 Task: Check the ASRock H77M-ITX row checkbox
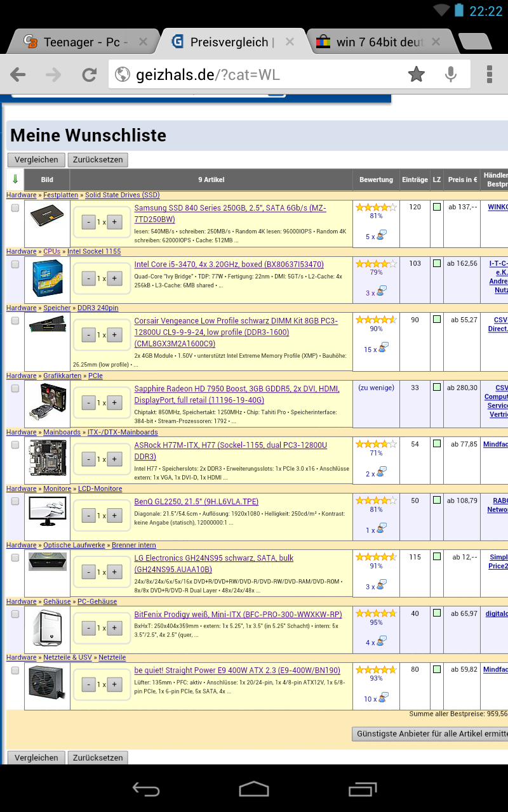pos(15,445)
